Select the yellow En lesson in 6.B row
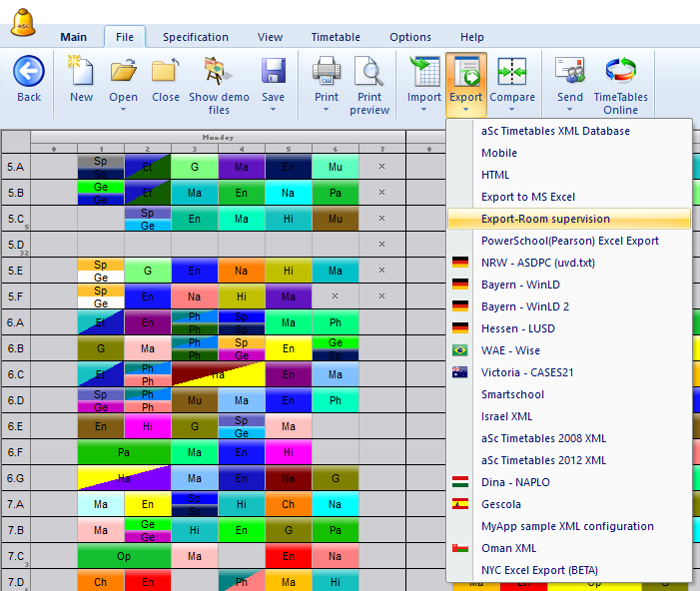Screen dimensions: 700x591 point(287,348)
